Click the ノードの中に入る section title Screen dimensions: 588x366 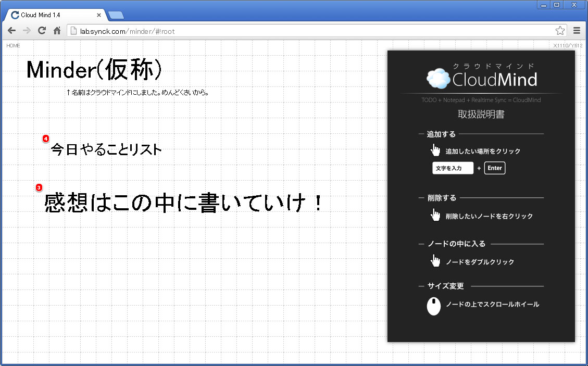(457, 244)
